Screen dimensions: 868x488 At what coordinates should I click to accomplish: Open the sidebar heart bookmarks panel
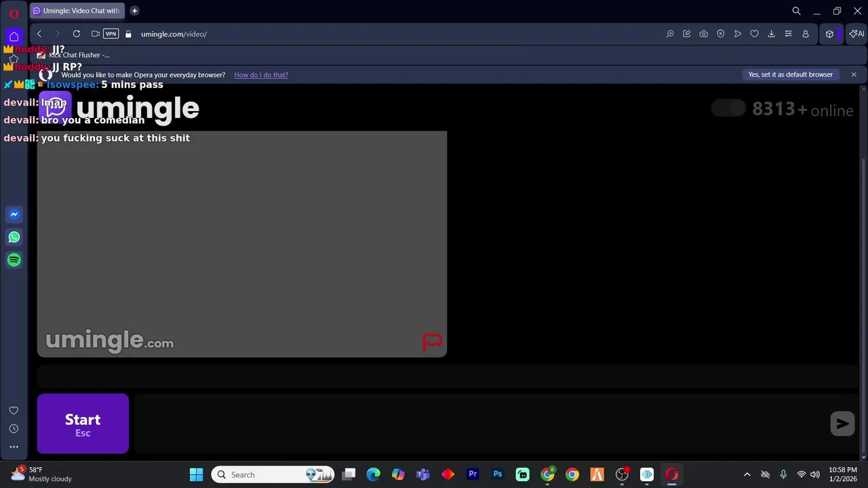pyautogui.click(x=14, y=411)
